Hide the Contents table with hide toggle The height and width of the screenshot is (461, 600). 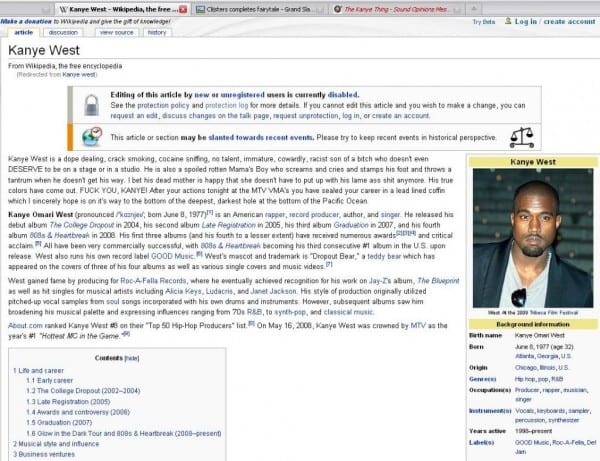132,358
